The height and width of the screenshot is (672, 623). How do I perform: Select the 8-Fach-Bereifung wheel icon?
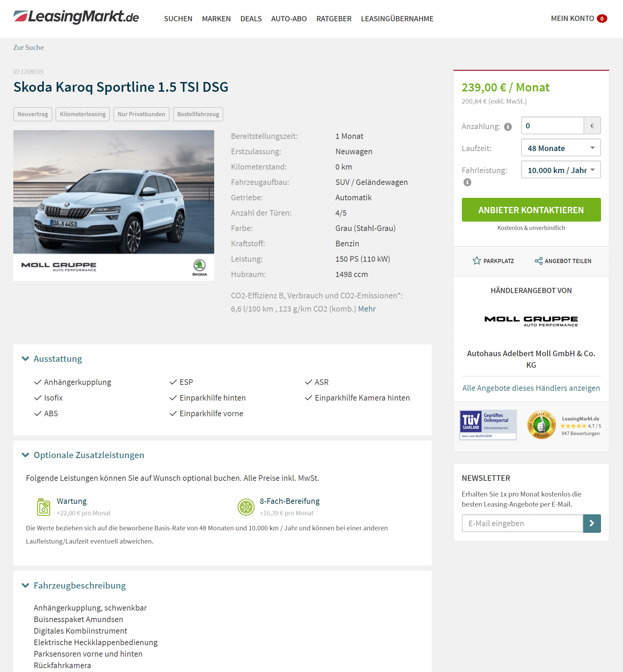coord(246,507)
